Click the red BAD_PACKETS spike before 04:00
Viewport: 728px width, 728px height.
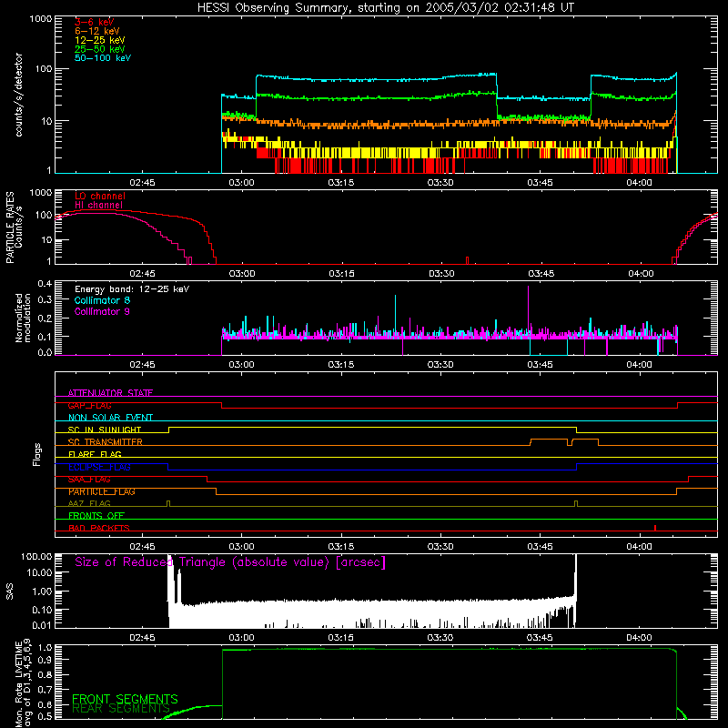[655, 528]
